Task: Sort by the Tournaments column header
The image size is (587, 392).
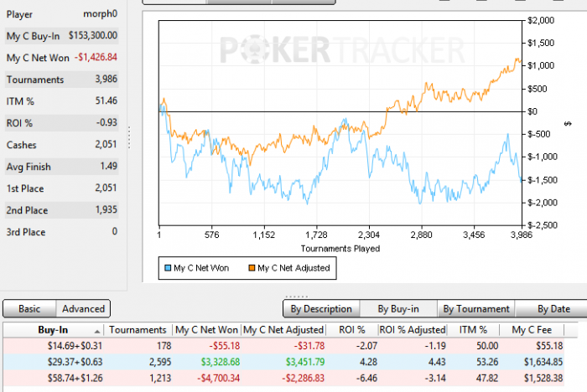Action: click(138, 330)
